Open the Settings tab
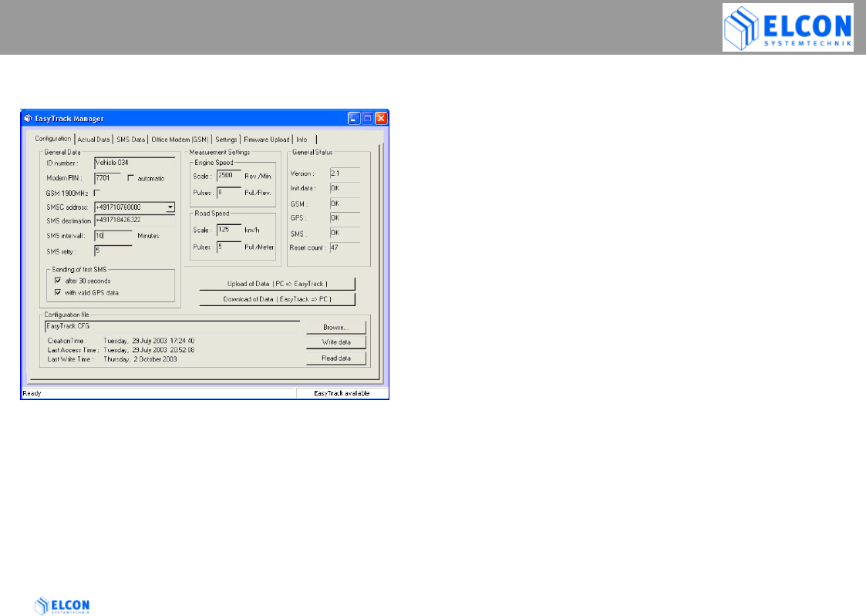The image size is (866, 616). [226, 140]
